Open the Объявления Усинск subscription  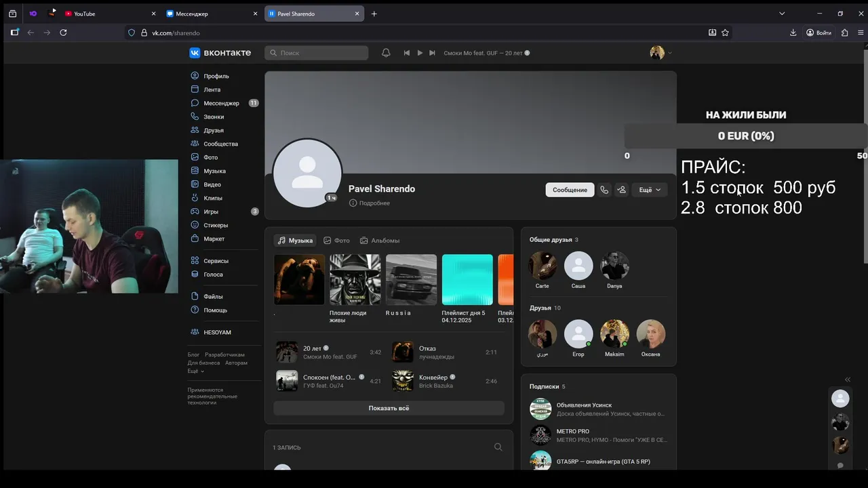click(599, 409)
